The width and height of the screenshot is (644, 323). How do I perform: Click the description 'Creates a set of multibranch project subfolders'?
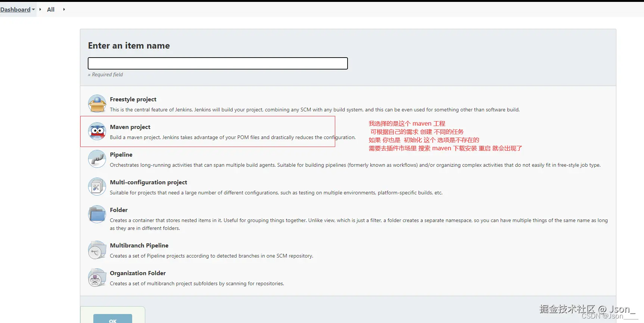[x=197, y=284]
